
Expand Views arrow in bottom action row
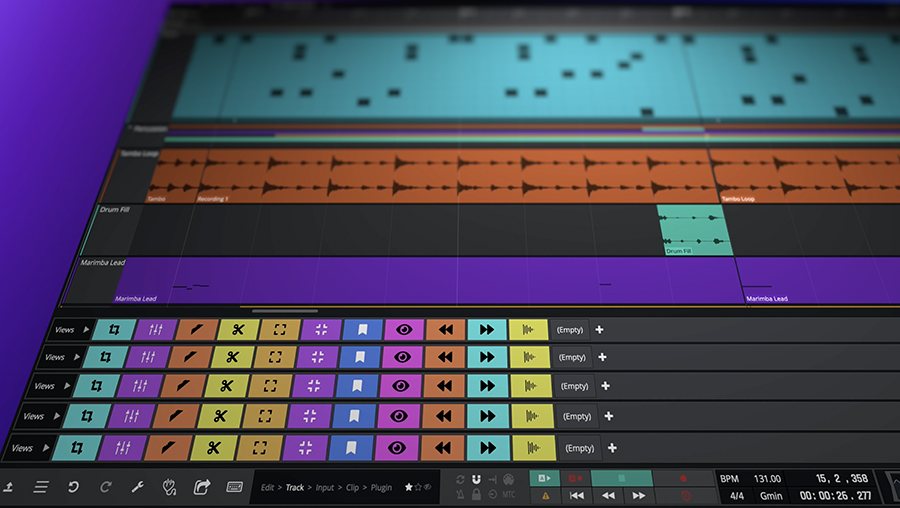(46, 448)
